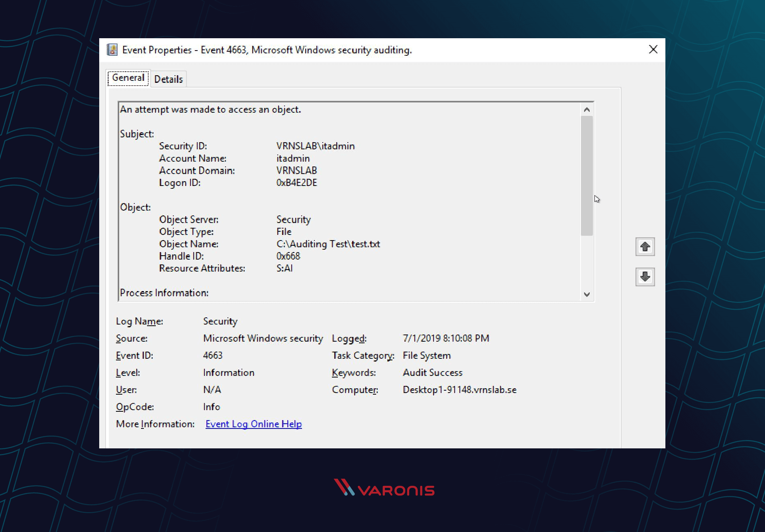Image resolution: width=765 pixels, height=532 pixels.
Task: Click the scrollbar down arrow in event description
Action: pos(587,294)
